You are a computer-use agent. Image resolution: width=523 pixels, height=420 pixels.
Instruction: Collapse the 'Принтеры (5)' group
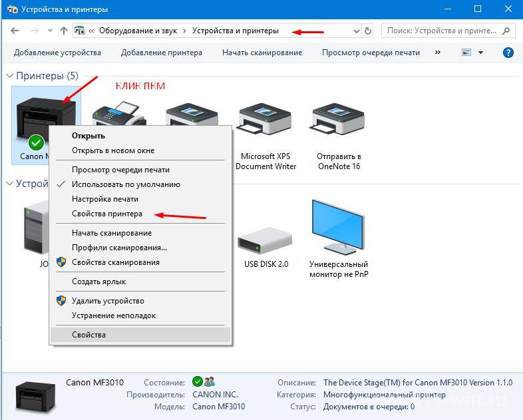point(10,76)
